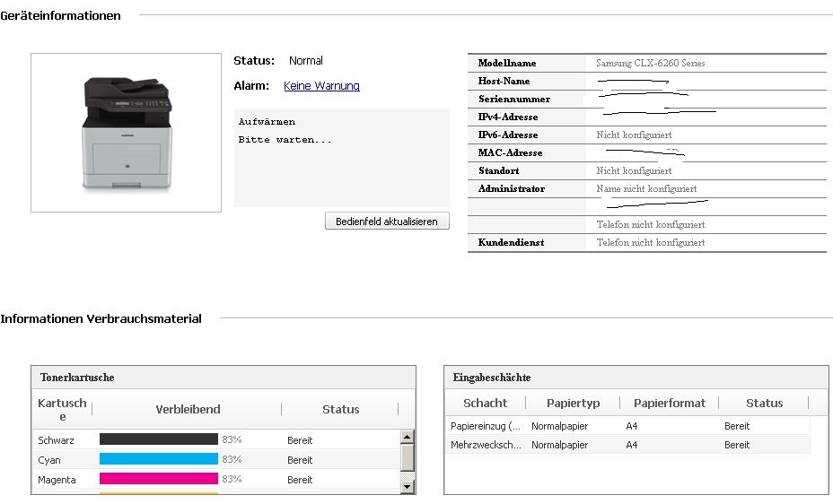Click the Eingabeschächte Status column header
833x504 pixels.
764,403
